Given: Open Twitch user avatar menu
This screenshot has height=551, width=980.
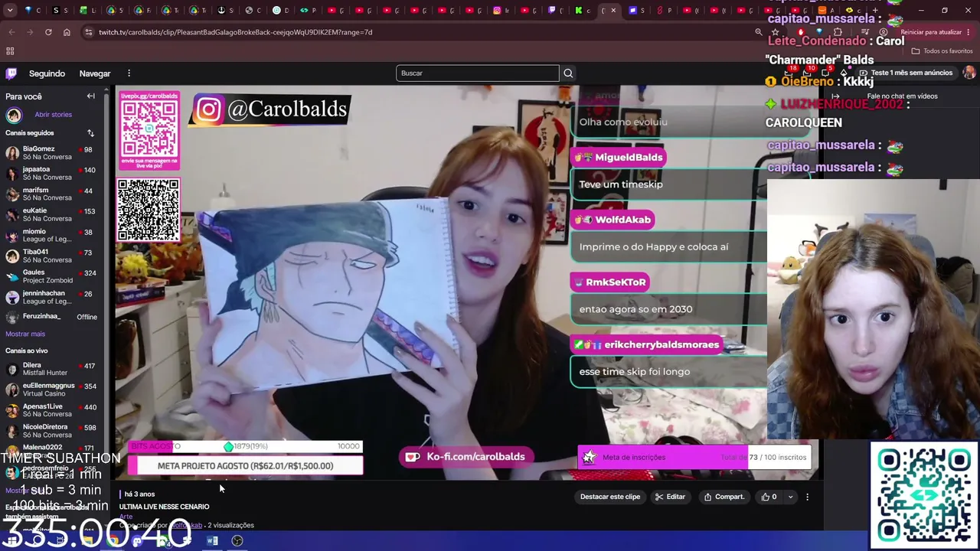Looking at the screenshot, I should [969, 73].
